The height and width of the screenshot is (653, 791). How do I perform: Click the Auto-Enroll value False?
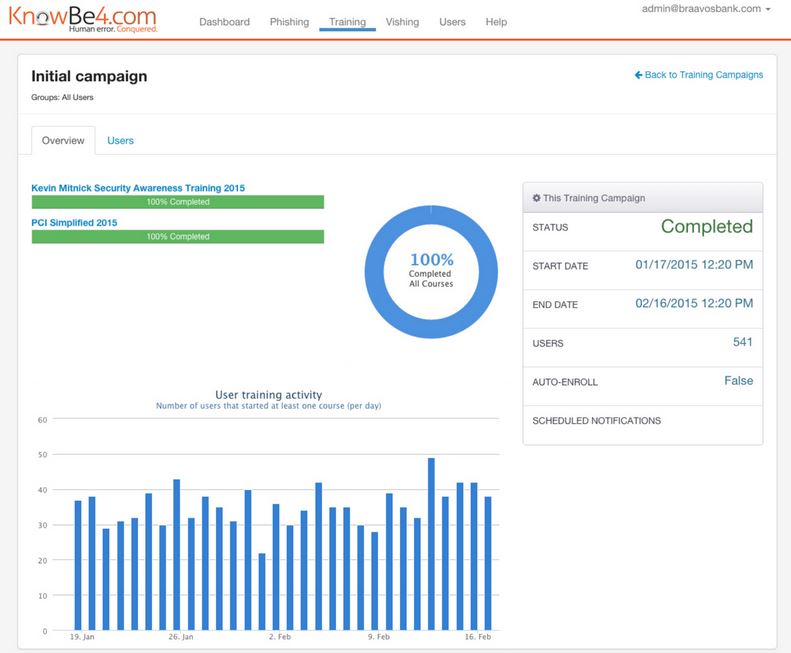(x=739, y=380)
